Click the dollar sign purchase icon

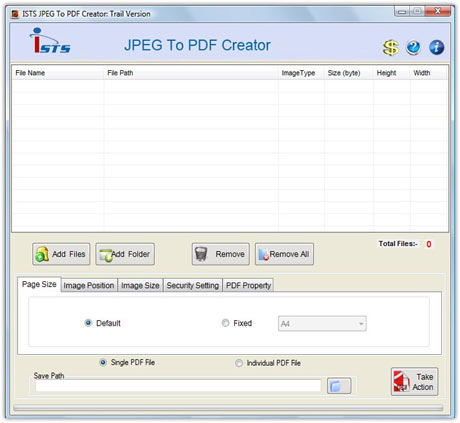pyautogui.click(x=390, y=48)
